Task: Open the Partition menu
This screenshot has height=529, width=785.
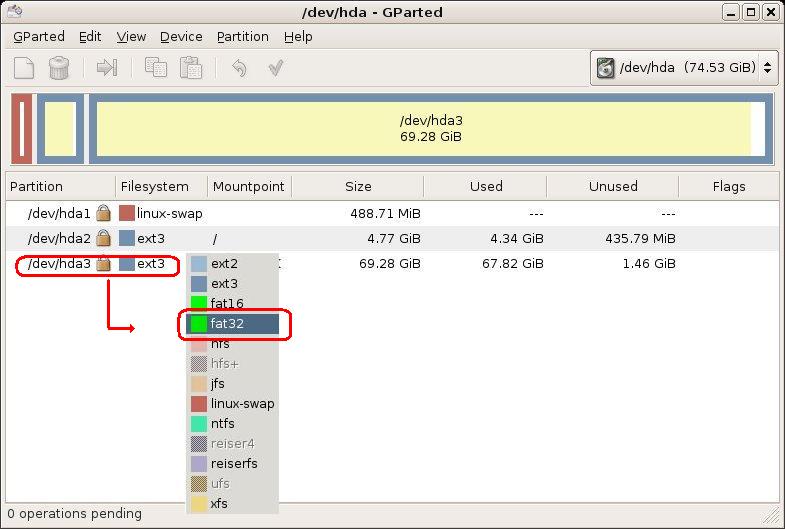Action: [242, 36]
